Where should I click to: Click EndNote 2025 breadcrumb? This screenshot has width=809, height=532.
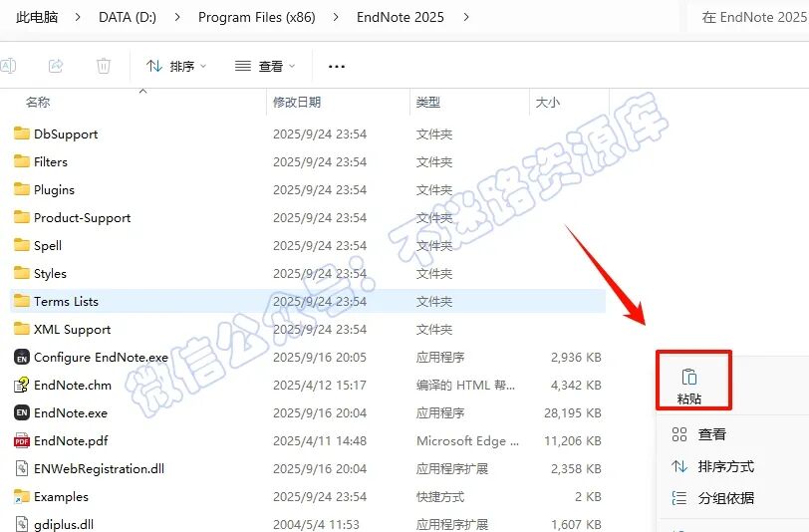(x=401, y=17)
